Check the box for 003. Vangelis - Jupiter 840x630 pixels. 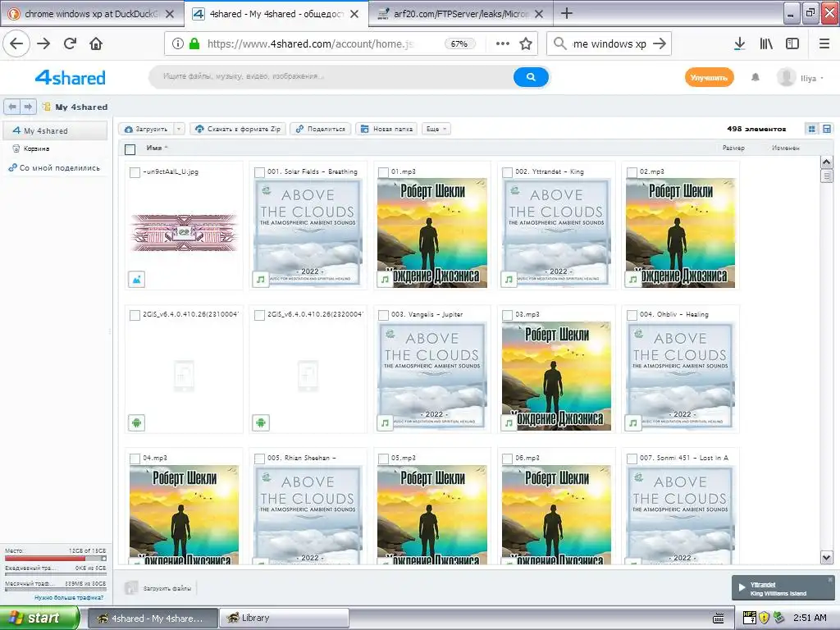tap(384, 315)
